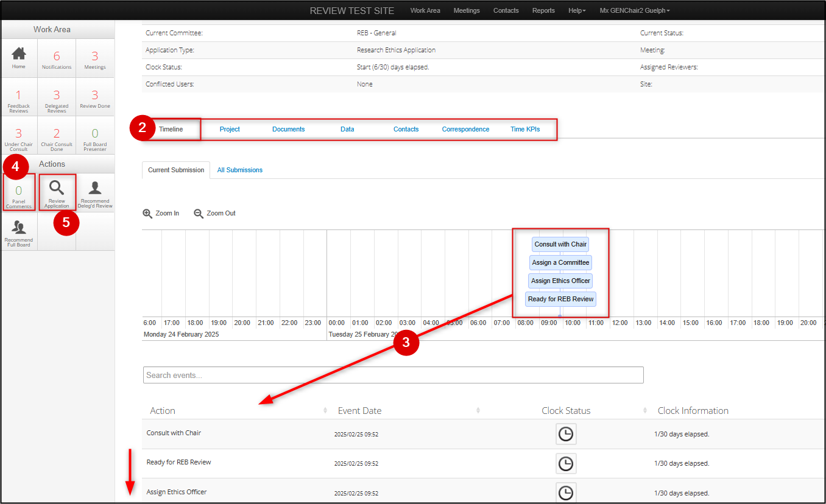Open the Notifications tile showing 6
Image resolution: width=826 pixels, height=504 pixels.
click(57, 58)
